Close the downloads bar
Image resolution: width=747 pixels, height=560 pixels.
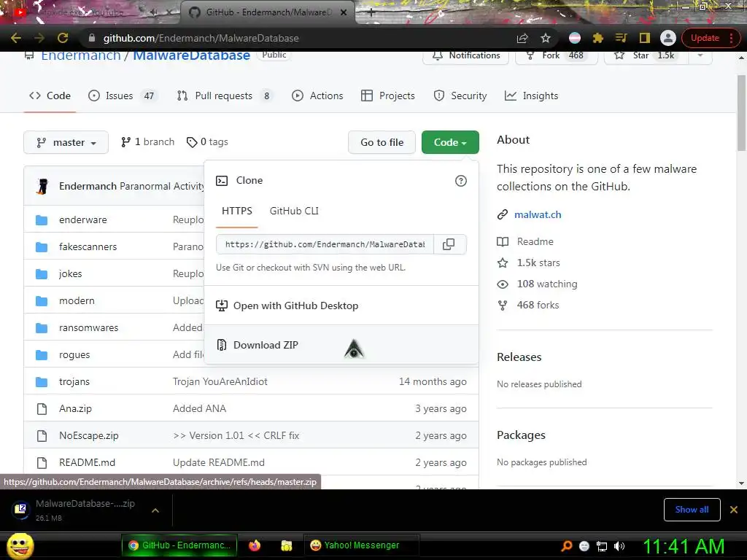[734, 510]
